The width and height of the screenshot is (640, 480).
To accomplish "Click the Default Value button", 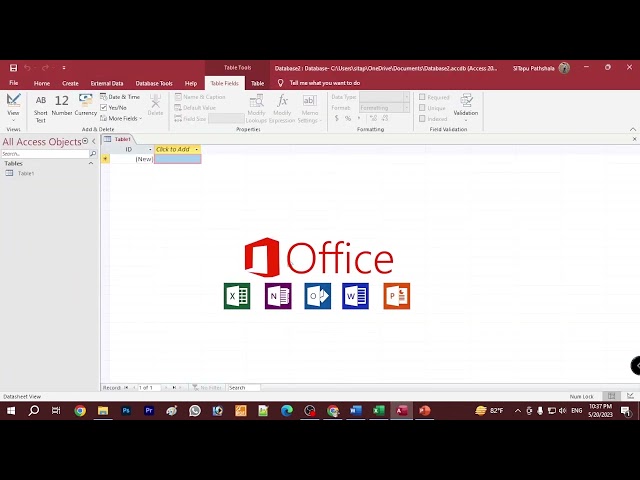I will point(195,108).
